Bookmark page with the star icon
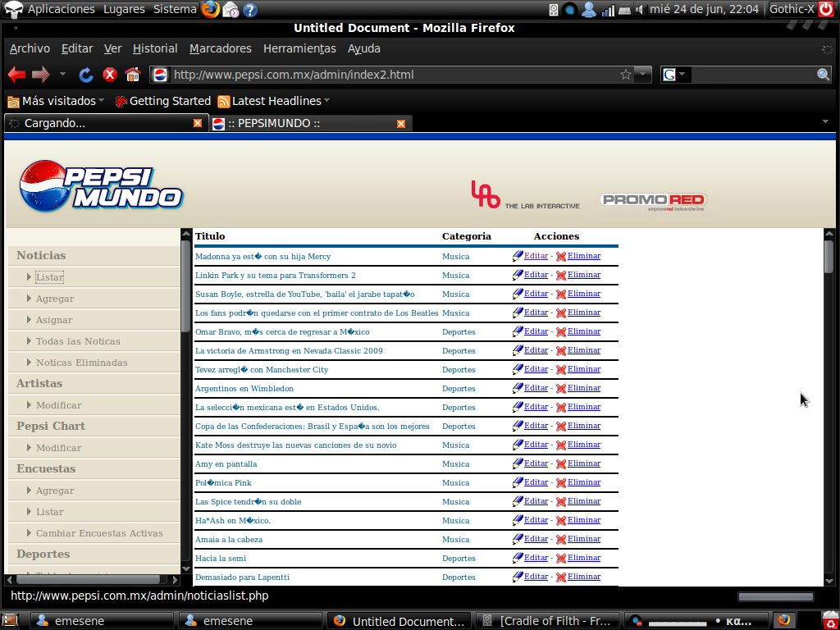The width and height of the screenshot is (840, 630). pyautogui.click(x=626, y=75)
